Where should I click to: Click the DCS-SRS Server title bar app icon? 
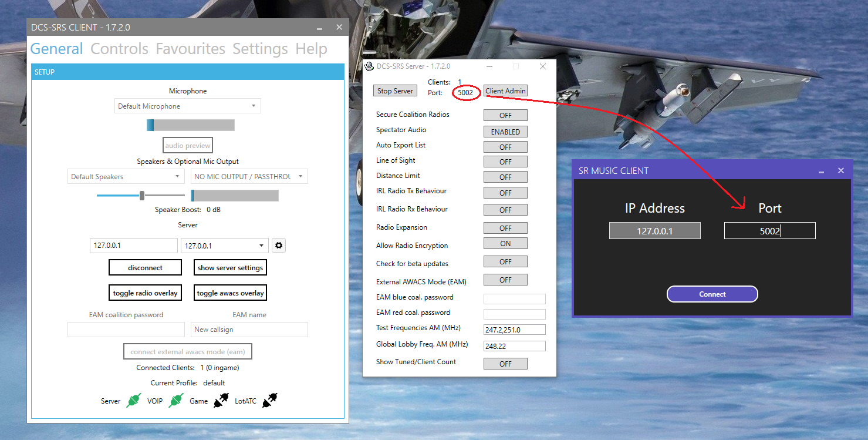click(x=369, y=66)
